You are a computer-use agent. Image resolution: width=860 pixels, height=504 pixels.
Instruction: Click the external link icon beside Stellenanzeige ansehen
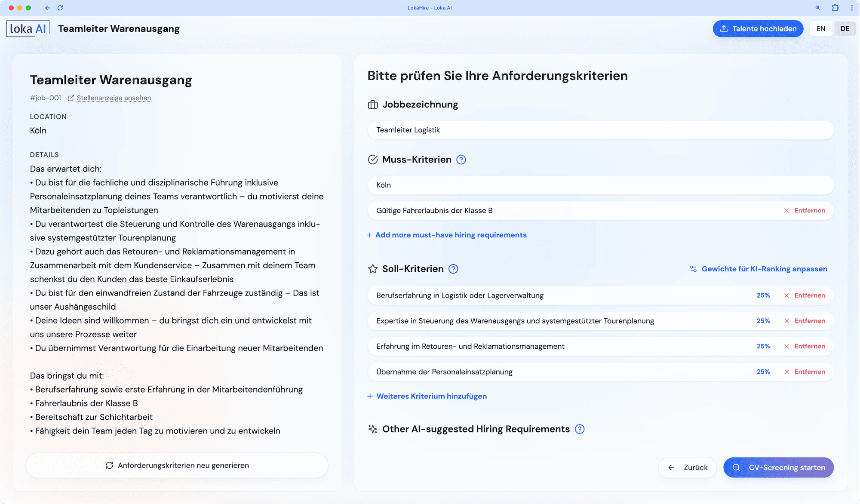coord(71,98)
